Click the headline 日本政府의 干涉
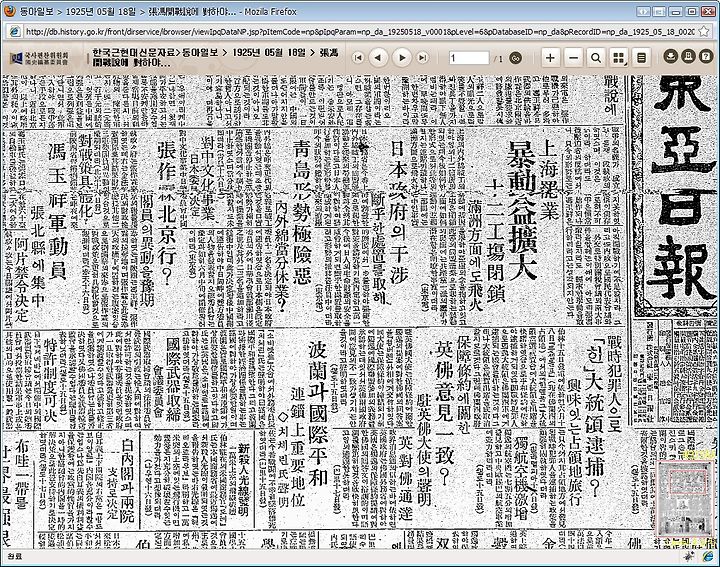This screenshot has width=720, height=567. [399, 211]
